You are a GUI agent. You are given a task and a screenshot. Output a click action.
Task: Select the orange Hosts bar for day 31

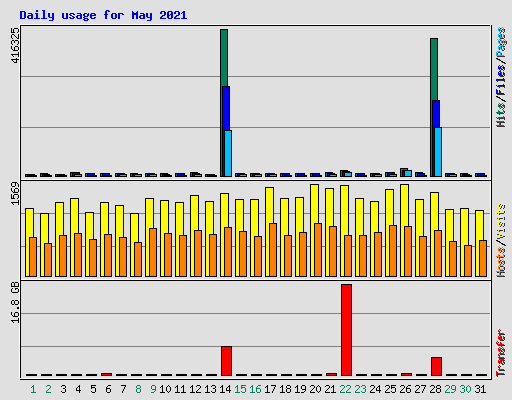[x=483, y=258]
